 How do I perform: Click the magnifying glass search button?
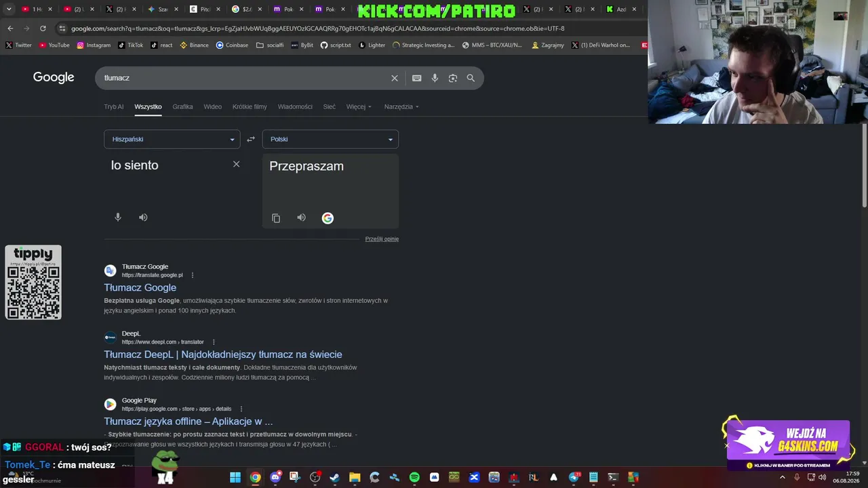pyautogui.click(x=471, y=78)
